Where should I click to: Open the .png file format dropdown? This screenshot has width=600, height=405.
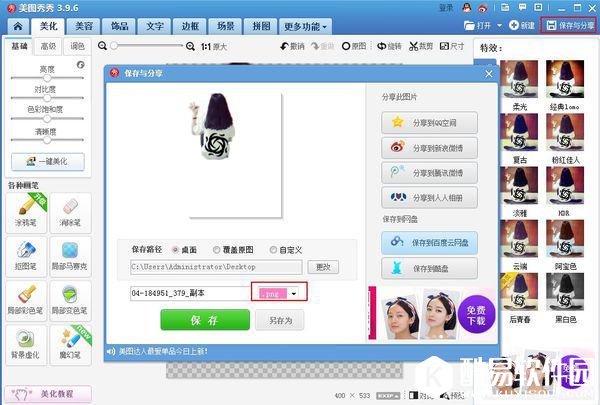click(x=294, y=294)
